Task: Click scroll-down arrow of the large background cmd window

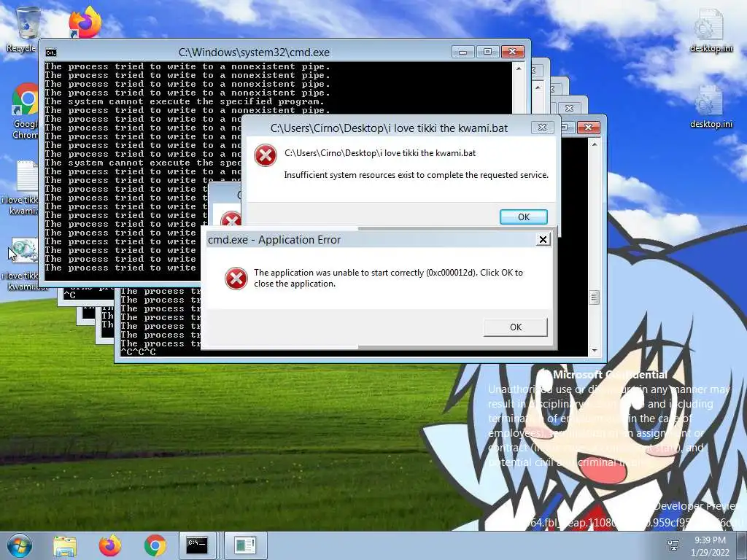Action: (594, 351)
